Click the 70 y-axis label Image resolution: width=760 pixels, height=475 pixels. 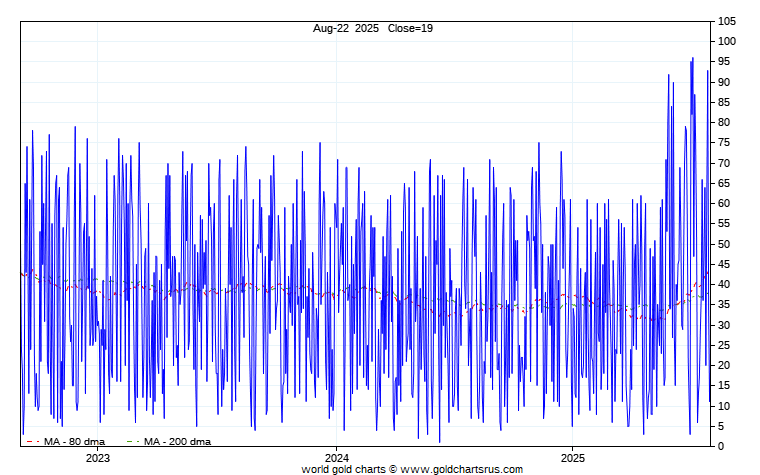tap(724, 163)
